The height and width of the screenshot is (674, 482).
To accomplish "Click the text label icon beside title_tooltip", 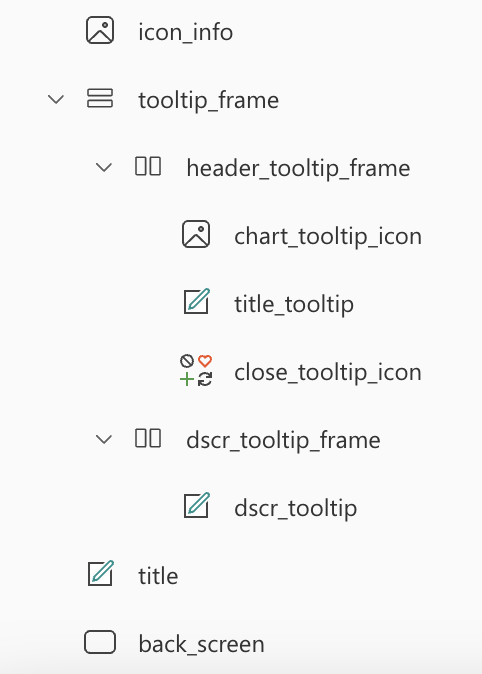I will [196, 301].
